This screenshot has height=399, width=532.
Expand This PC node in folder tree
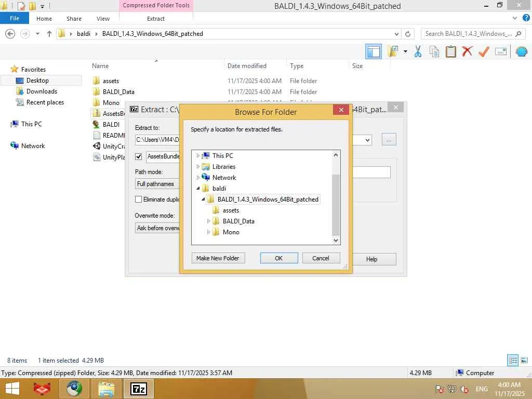point(198,156)
